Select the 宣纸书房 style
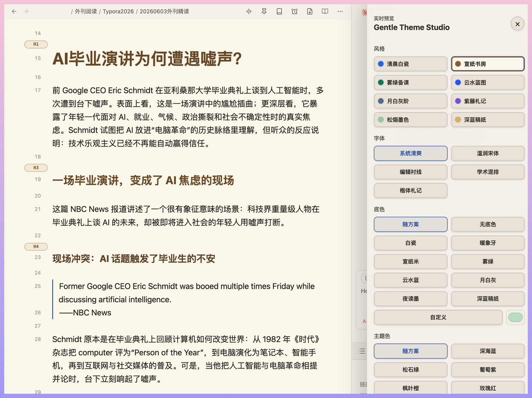532x398 pixels. 488,64
